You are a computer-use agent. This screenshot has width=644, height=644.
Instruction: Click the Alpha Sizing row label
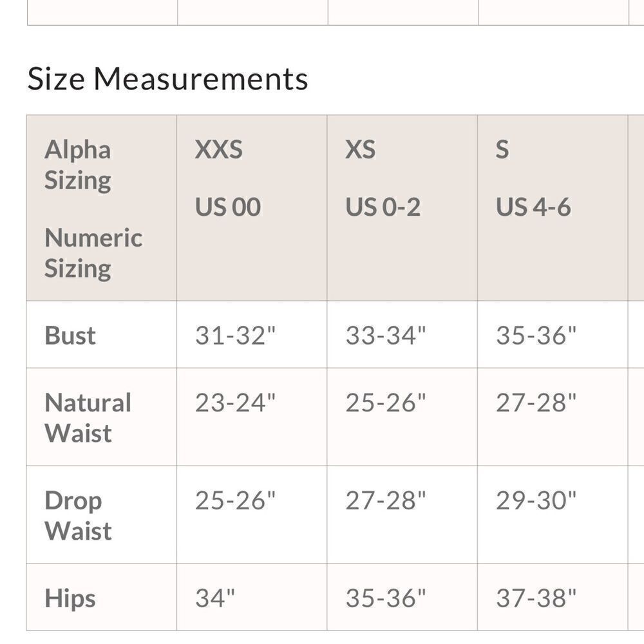[x=78, y=165]
